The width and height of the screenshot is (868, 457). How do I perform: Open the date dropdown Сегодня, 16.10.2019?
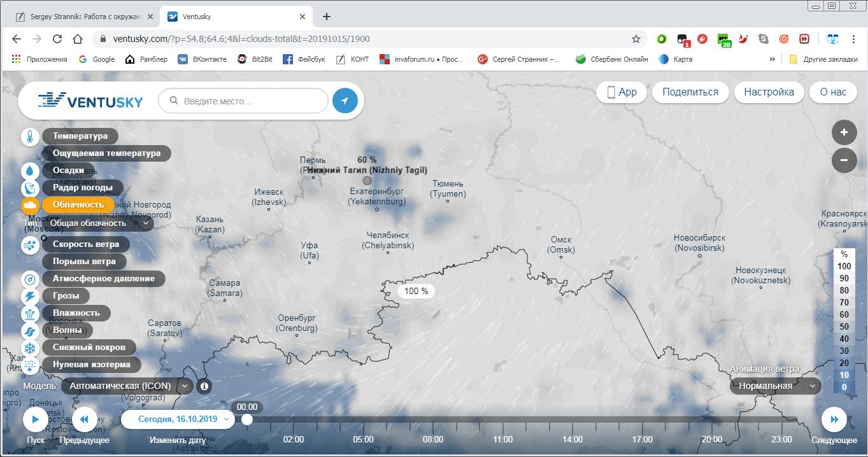[x=178, y=419]
